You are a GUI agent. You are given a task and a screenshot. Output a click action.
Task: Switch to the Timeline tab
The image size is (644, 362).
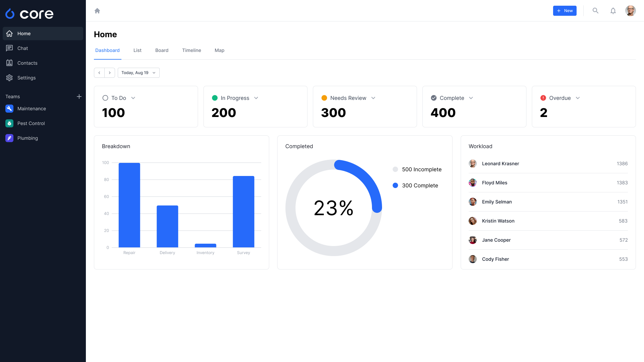[192, 50]
